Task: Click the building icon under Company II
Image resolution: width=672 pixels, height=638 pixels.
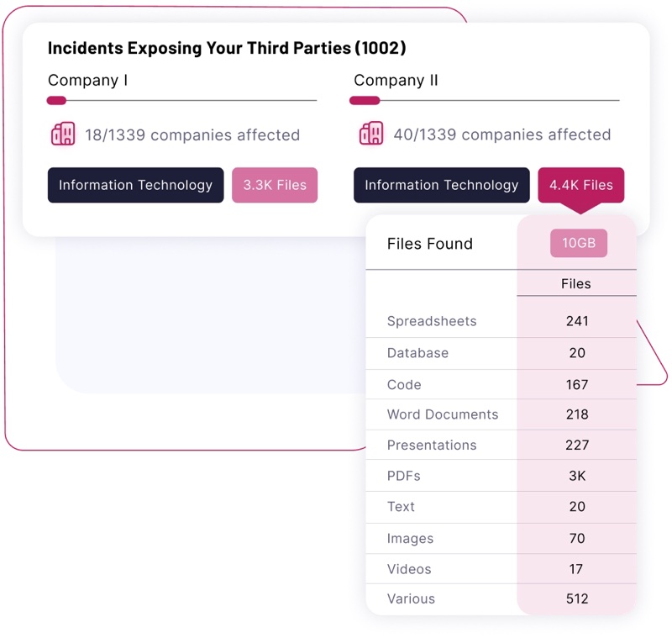Action: [x=371, y=134]
